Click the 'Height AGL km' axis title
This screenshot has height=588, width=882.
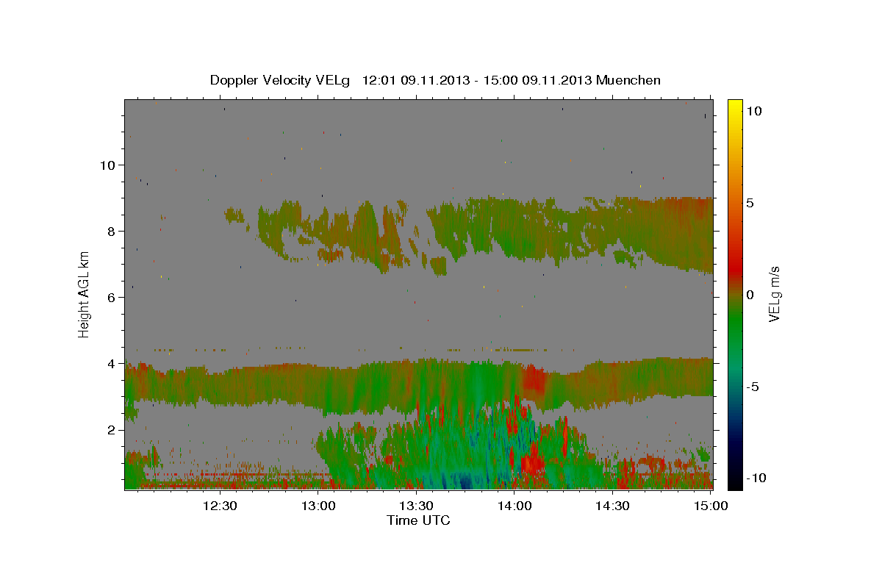coord(84,294)
